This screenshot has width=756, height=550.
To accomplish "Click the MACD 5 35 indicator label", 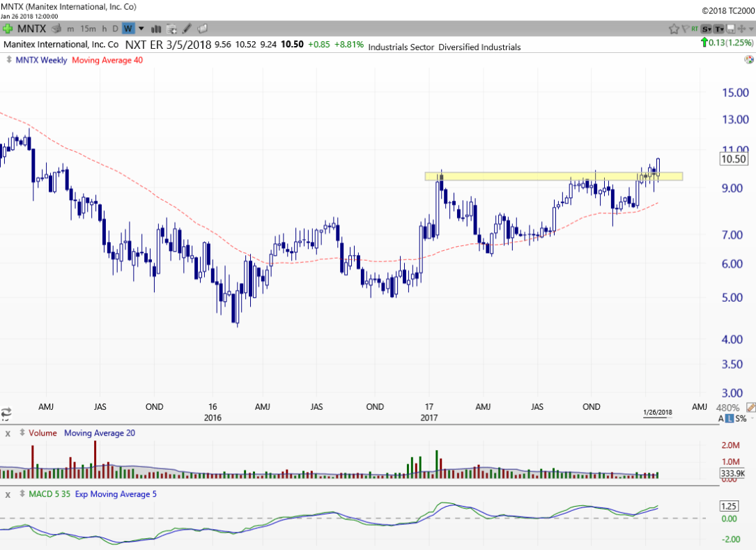I will coord(49,494).
